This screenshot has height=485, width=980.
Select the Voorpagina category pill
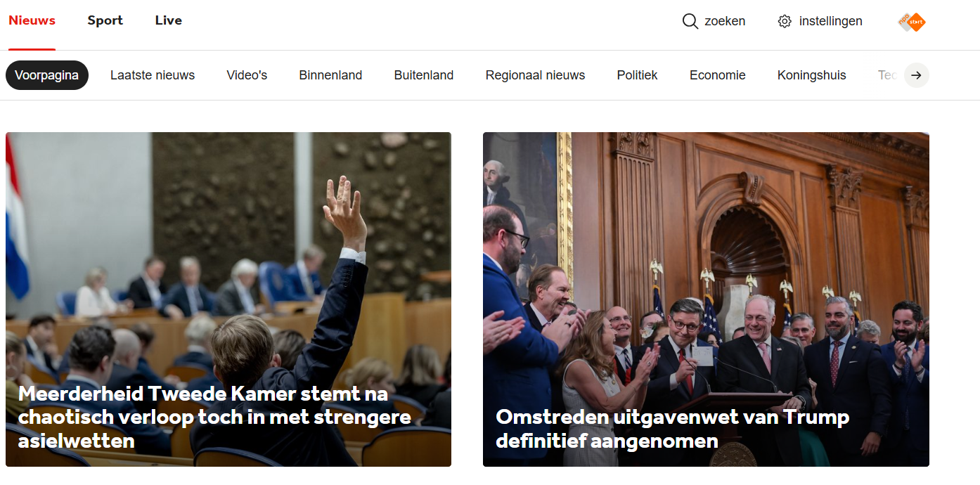(x=47, y=75)
